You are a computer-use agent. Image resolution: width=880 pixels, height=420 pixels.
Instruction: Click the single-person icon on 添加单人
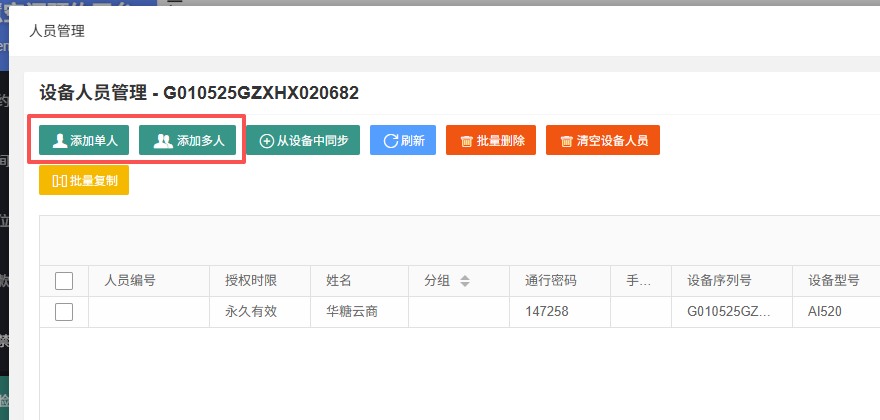(x=60, y=140)
